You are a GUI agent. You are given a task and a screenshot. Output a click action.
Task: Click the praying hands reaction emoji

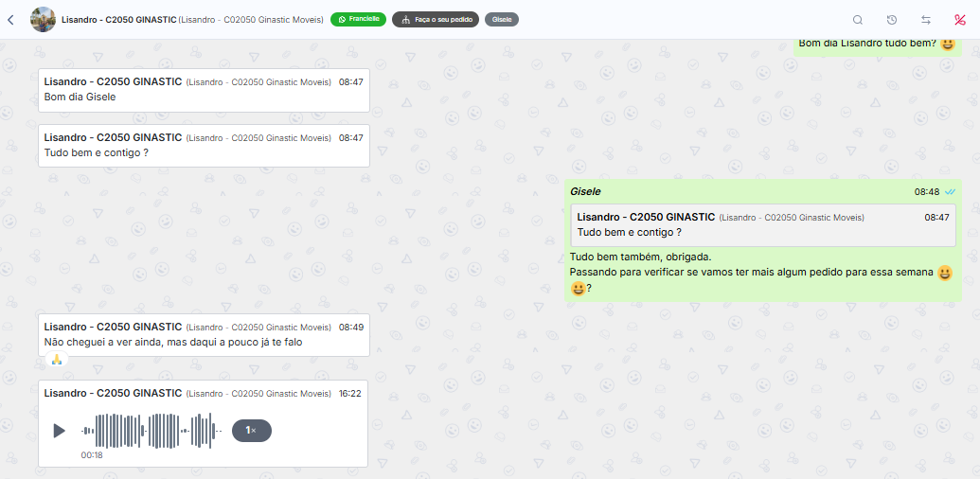click(x=57, y=360)
